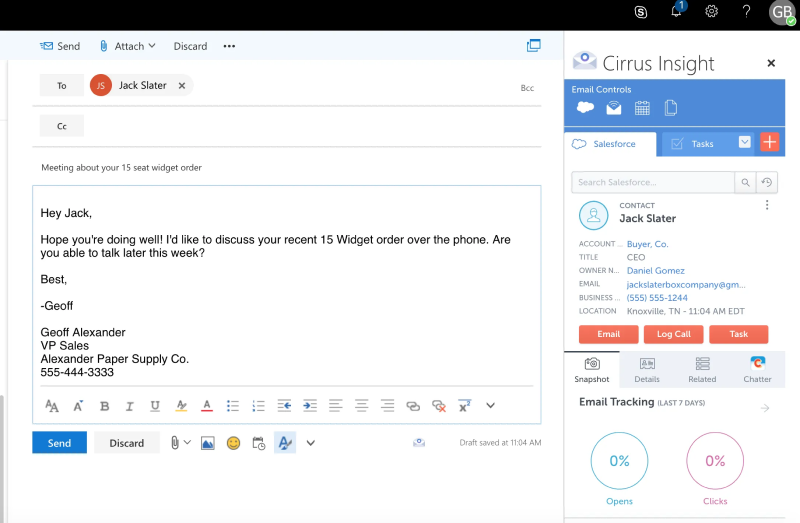Click the To recipients button
Screen dimensions: 800x523
coord(62,85)
